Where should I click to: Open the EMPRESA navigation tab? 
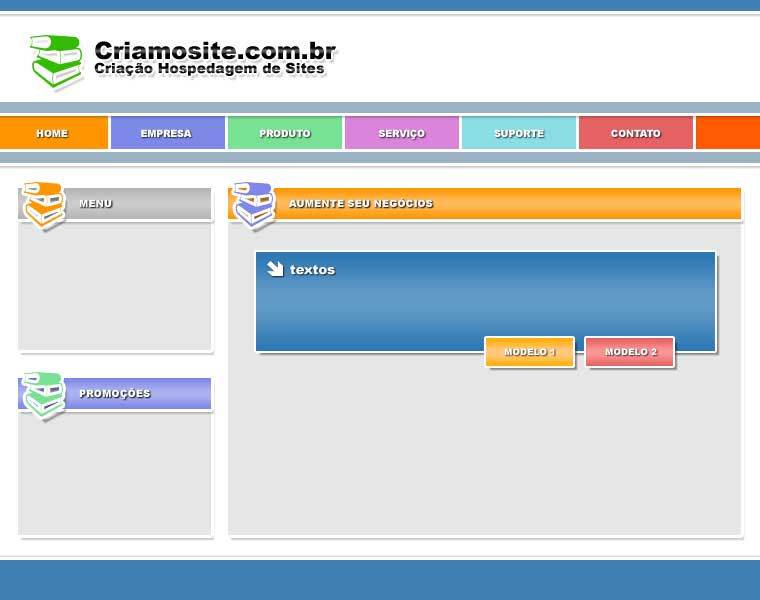(x=167, y=133)
